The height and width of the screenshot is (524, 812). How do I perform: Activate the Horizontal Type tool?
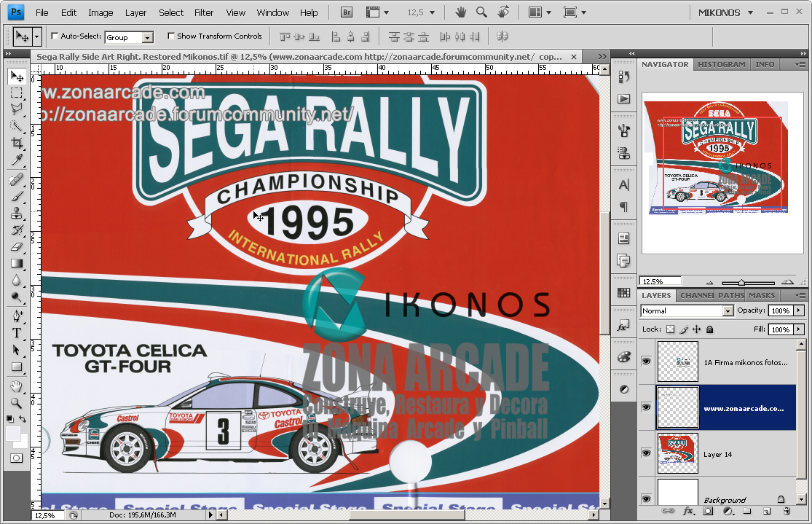click(x=17, y=333)
